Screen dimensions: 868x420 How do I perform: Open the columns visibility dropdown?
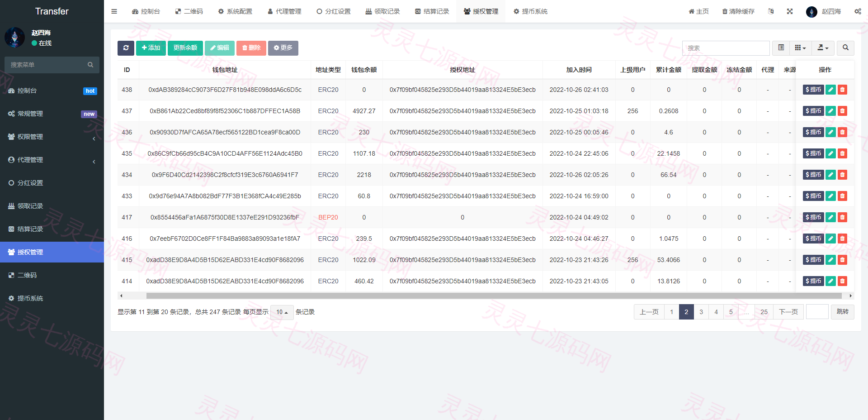pyautogui.click(x=800, y=48)
